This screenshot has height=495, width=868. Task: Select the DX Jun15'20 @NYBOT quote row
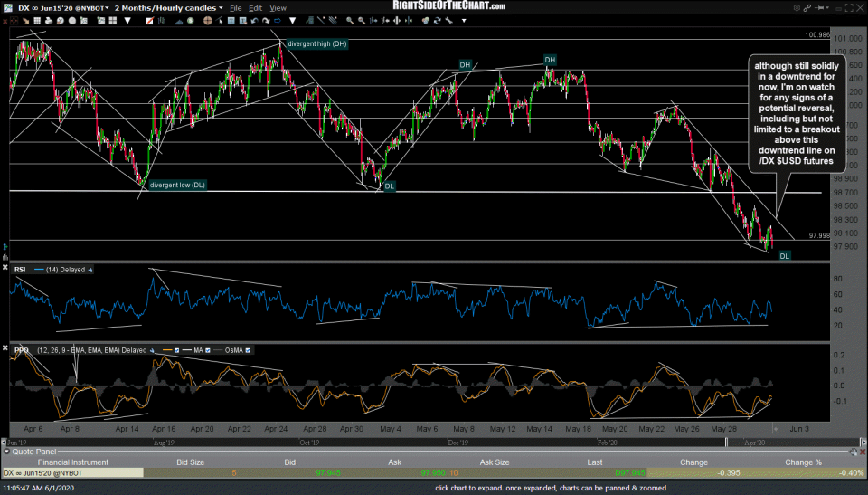[72, 472]
